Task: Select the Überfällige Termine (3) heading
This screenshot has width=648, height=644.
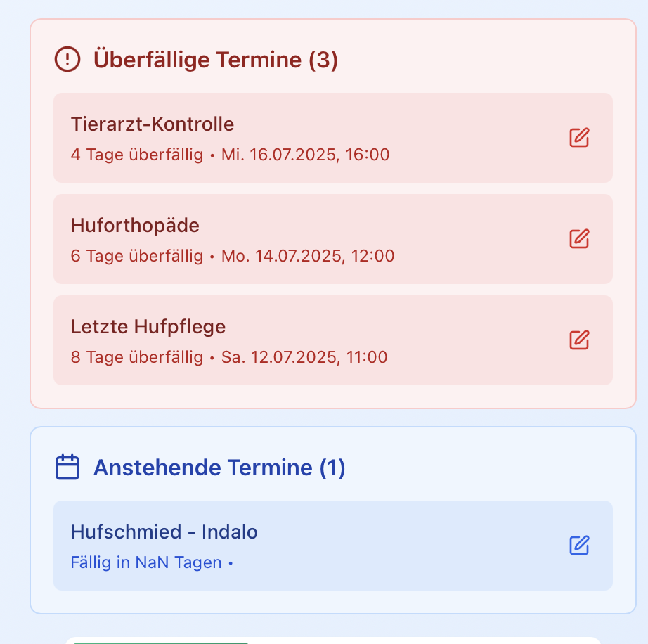Action: 215,60
